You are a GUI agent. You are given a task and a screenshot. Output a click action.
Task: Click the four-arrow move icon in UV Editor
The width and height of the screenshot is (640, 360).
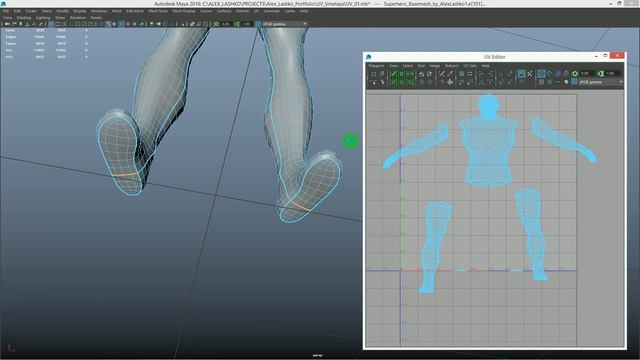pos(450,82)
